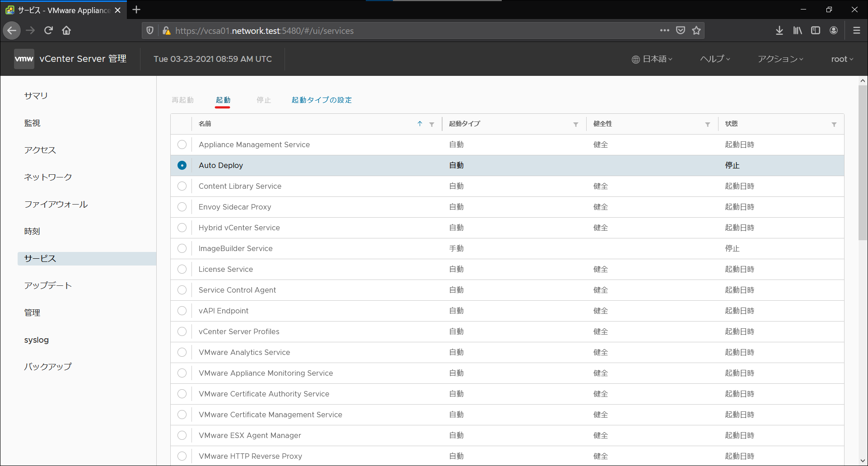Open Firefox library icon
868x466 pixels.
coord(798,30)
